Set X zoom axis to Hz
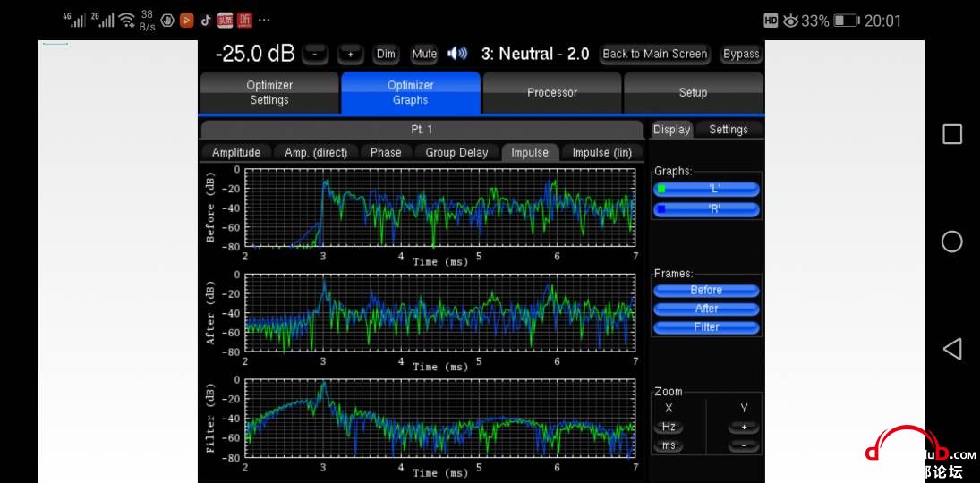 pos(669,428)
